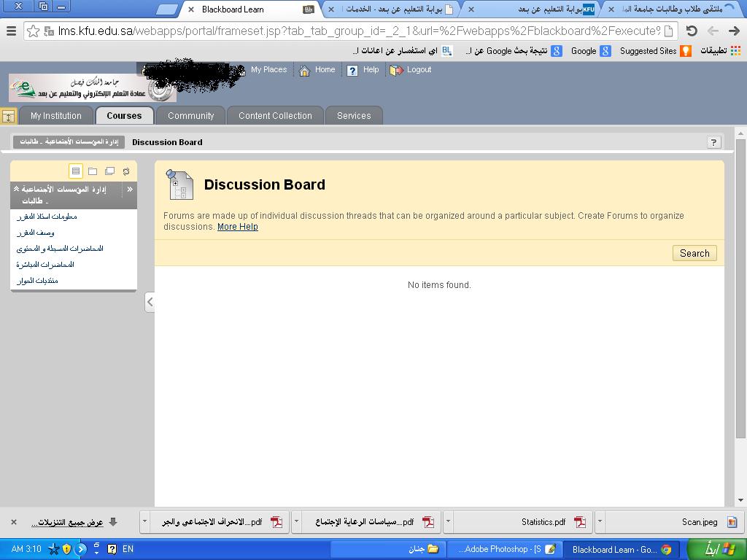Image resolution: width=747 pixels, height=560 pixels.
Task: Click the Windows Start button
Action: 717,549
